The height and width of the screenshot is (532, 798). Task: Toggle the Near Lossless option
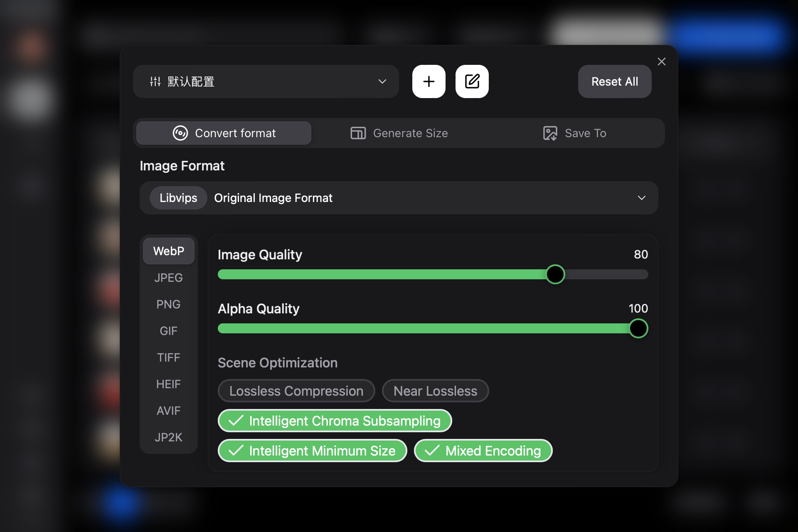pos(435,391)
